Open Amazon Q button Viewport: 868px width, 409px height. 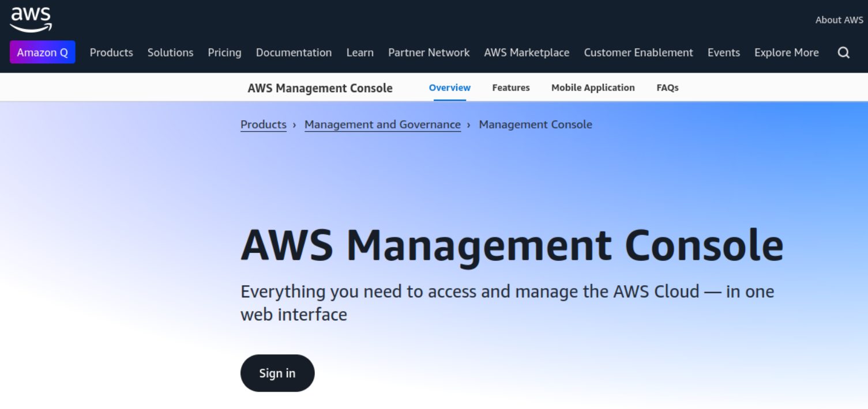(x=43, y=52)
